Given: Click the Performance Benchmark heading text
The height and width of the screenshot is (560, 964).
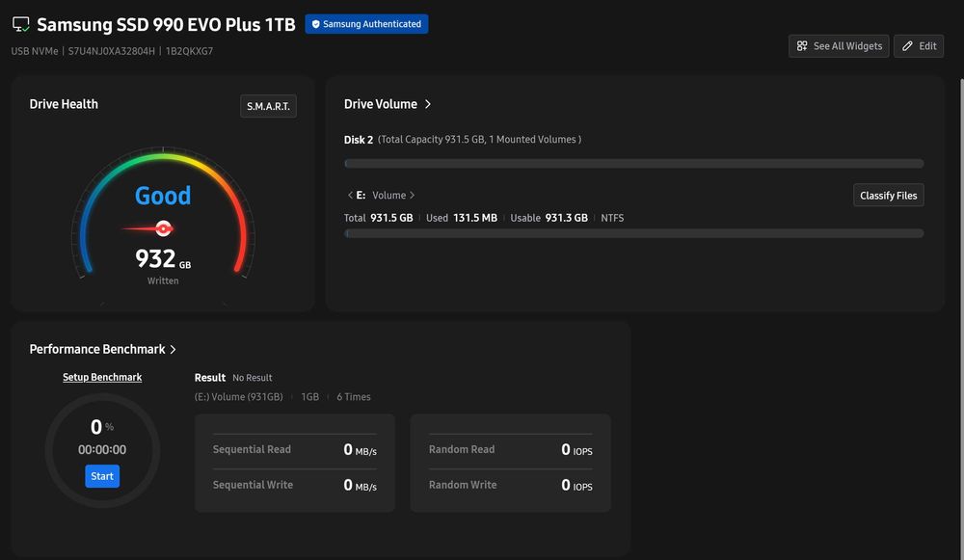Looking at the screenshot, I should [x=97, y=349].
